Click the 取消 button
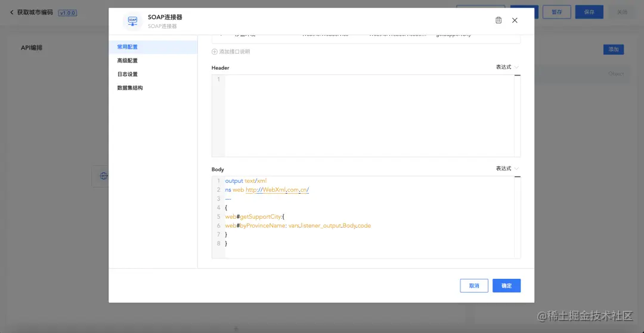The image size is (644, 333). (474, 286)
